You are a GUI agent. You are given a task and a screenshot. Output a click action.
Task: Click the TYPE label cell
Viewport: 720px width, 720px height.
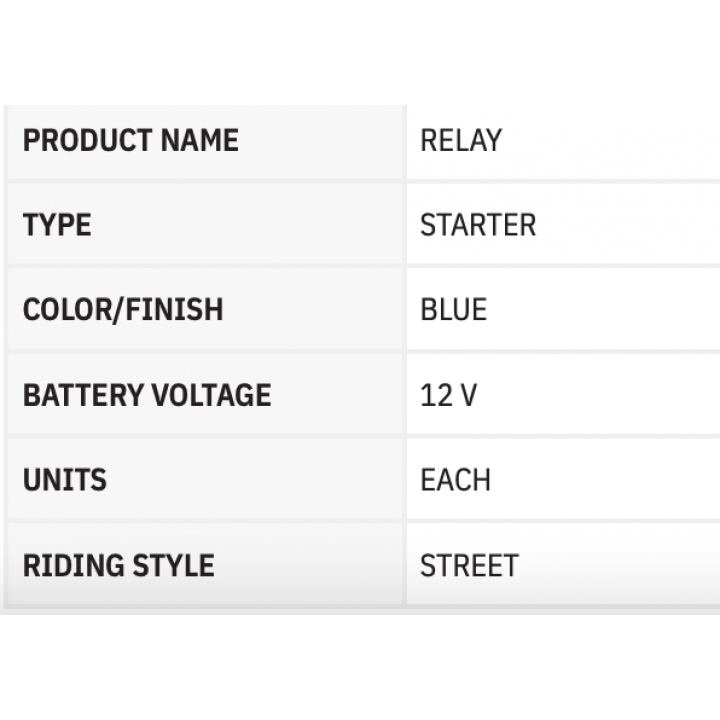(205, 225)
